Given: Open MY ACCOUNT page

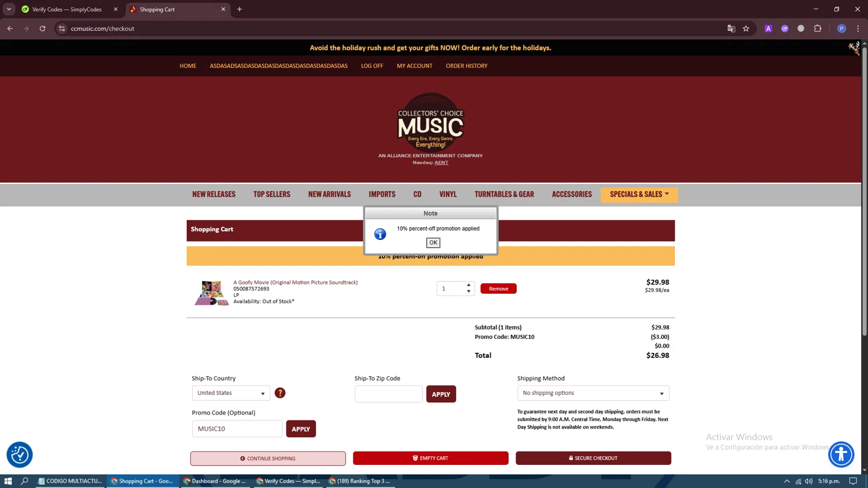Looking at the screenshot, I should pos(414,66).
